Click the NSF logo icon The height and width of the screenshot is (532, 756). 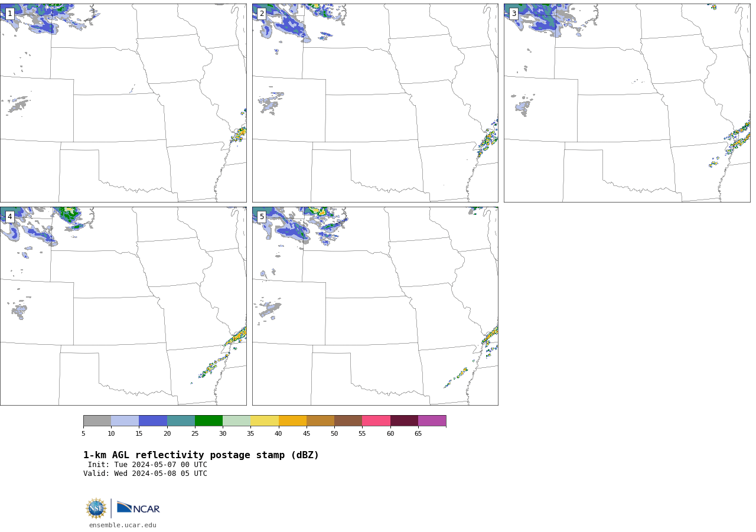coord(96,508)
